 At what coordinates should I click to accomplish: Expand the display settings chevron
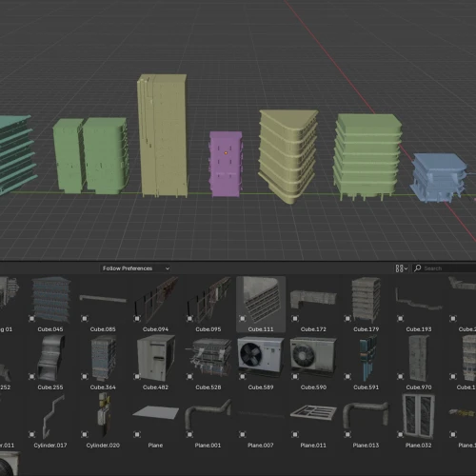tap(406, 268)
